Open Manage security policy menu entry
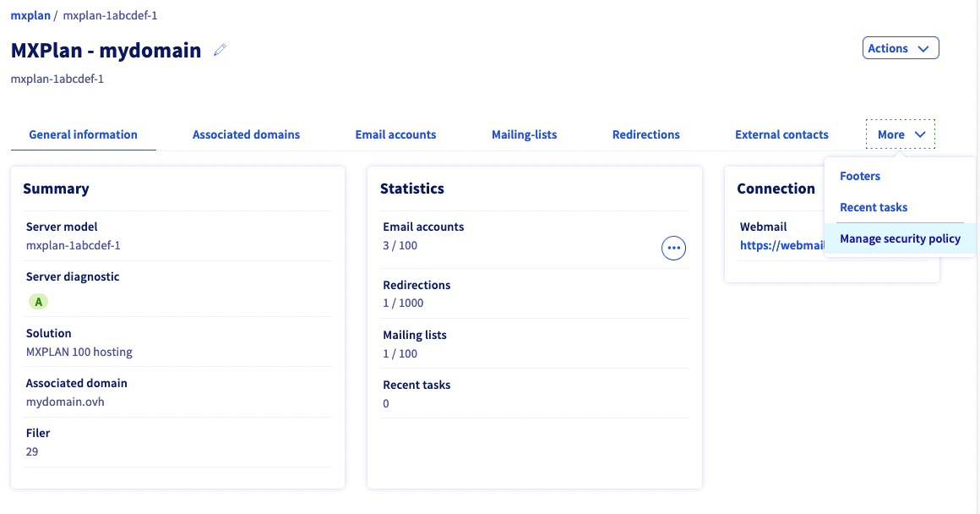This screenshot has width=980, height=514. click(x=900, y=238)
